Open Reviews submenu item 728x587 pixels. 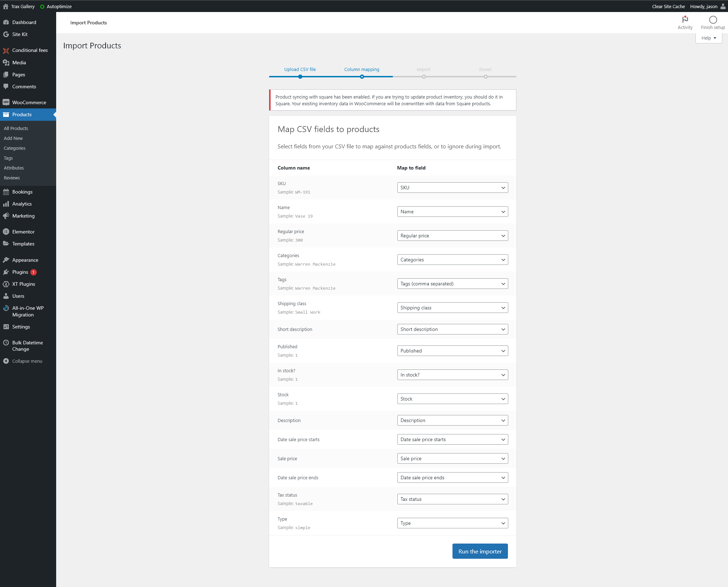pos(12,178)
